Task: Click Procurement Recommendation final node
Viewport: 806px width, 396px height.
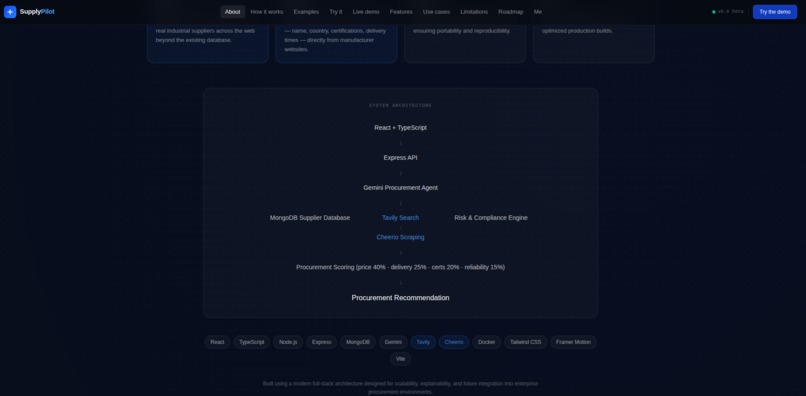Action: tap(400, 298)
